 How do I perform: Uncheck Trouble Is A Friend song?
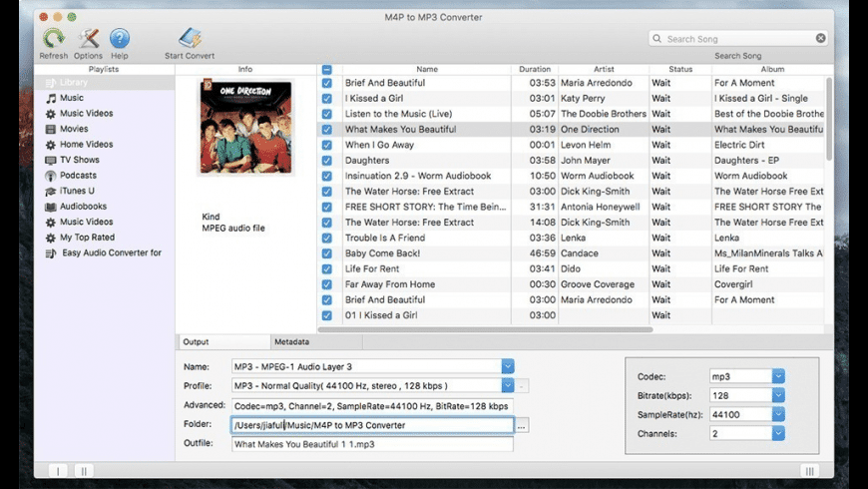(326, 239)
